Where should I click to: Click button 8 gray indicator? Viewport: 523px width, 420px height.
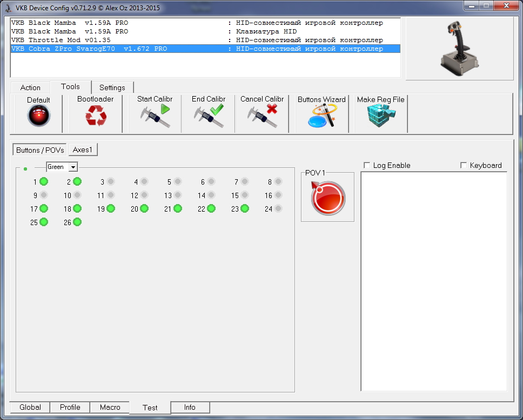tap(278, 181)
